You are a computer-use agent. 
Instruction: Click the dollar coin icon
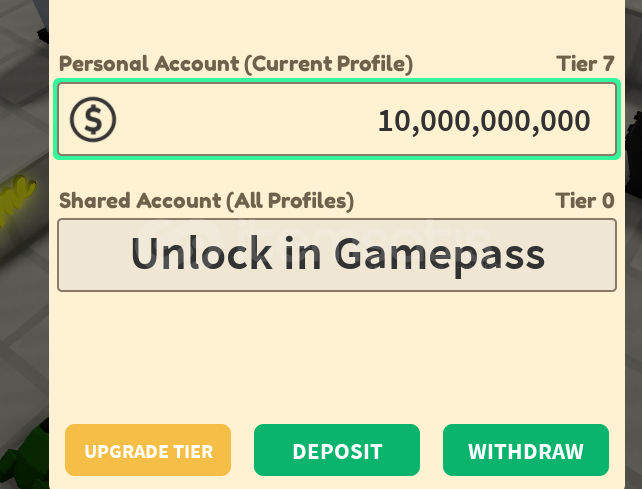click(x=93, y=119)
